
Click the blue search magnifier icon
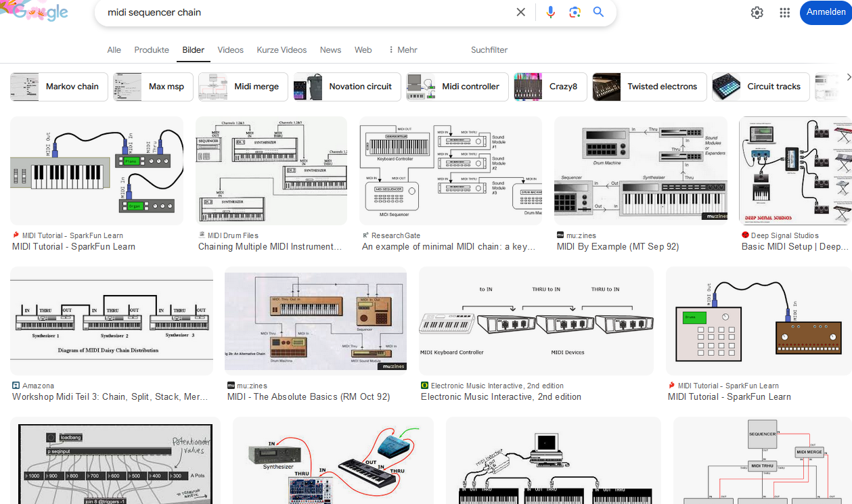pyautogui.click(x=598, y=12)
